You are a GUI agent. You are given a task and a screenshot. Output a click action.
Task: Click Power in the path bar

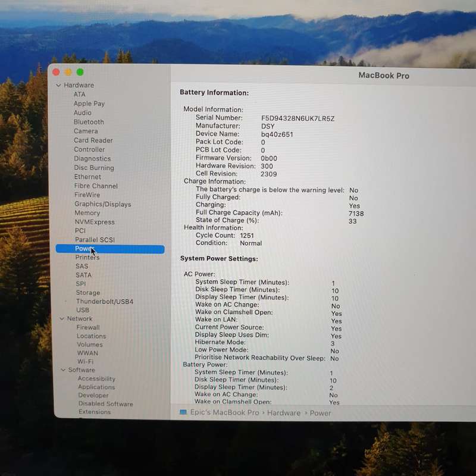320,413
